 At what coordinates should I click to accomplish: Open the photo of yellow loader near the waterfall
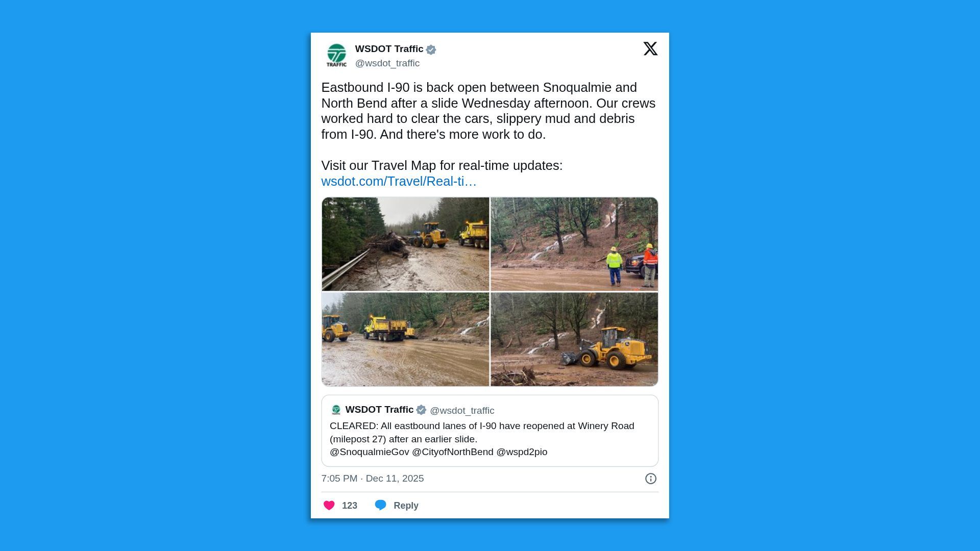[x=574, y=339]
